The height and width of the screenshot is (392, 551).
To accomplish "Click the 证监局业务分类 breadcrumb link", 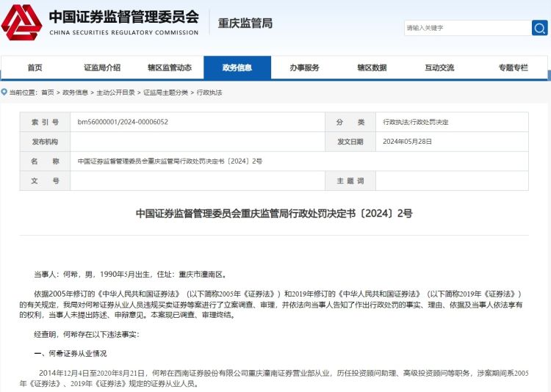I will click(165, 92).
